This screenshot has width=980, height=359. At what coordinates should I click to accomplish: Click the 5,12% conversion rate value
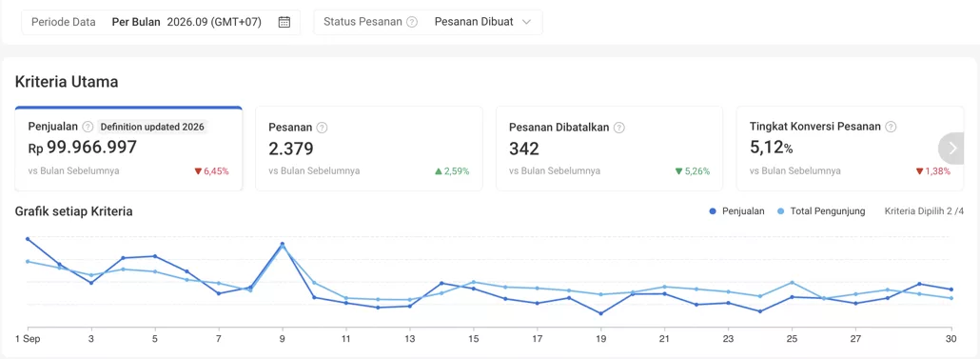pyautogui.click(x=772, y=148)
